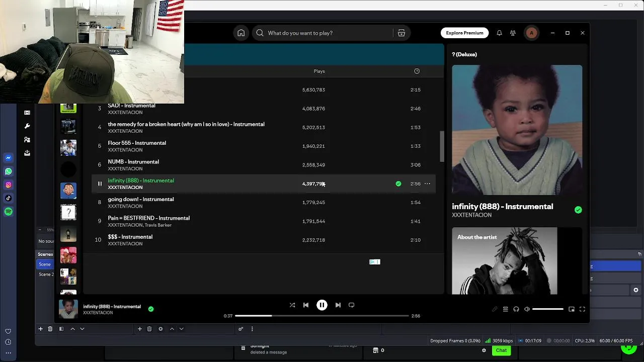Open XXXTENTACION artist link in right panel
644x362 pixels.
tap(471, 215)
